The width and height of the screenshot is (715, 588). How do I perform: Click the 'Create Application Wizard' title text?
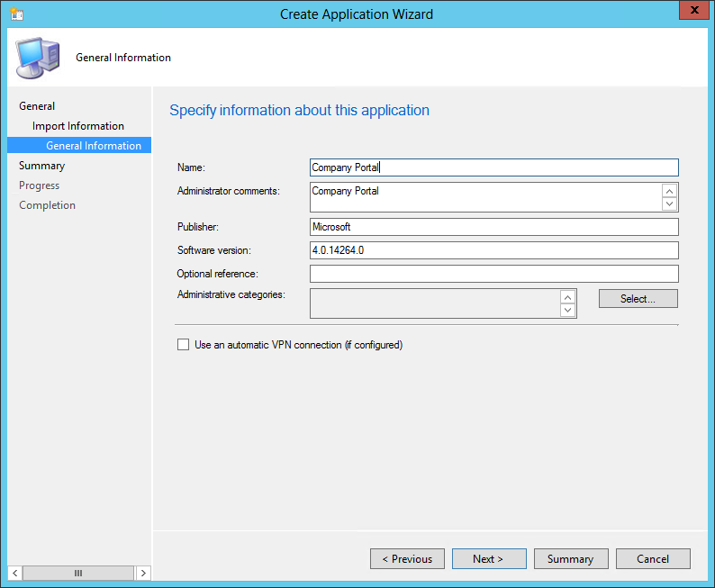click(x=357, y=14)
